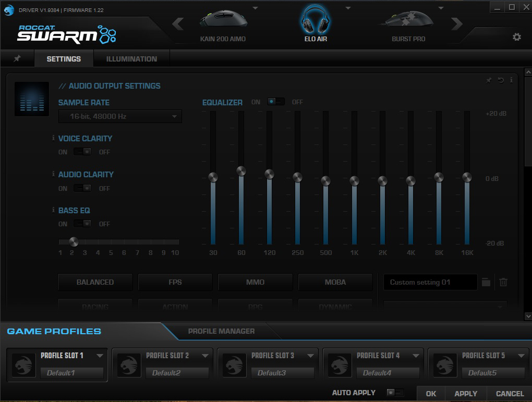
Task: Expand Profile Slot 1 dropdown arrow
Action: pyautogui.click(x=100, y=356)
